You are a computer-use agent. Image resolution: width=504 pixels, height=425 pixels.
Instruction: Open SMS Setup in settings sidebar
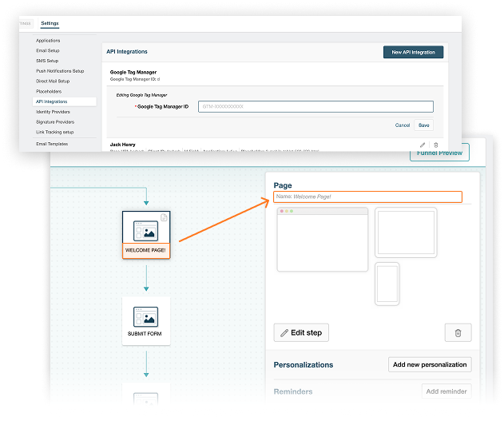click(x=47, y=61)
